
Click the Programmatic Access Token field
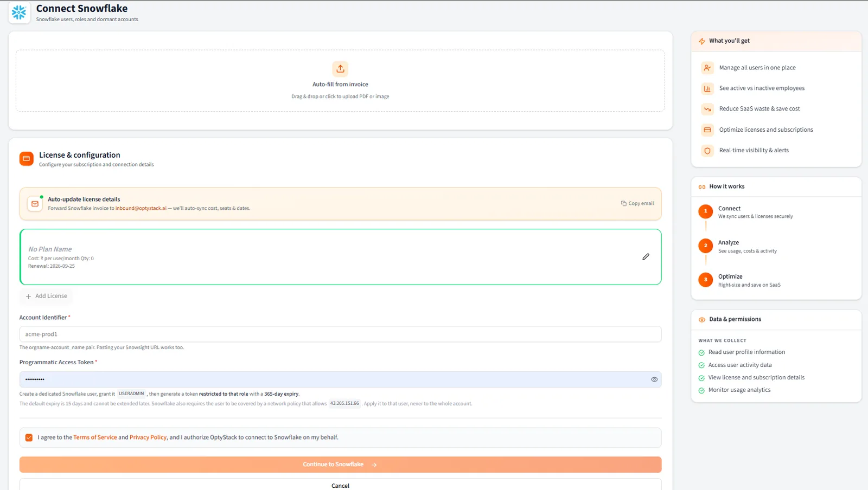(x=340, y=379)
